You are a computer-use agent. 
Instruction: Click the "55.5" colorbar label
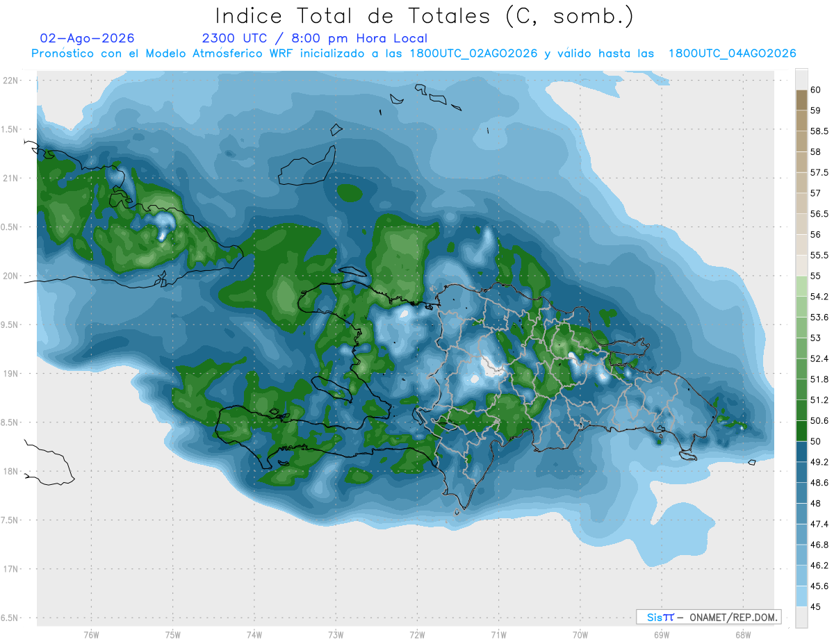tap(819, 255)
